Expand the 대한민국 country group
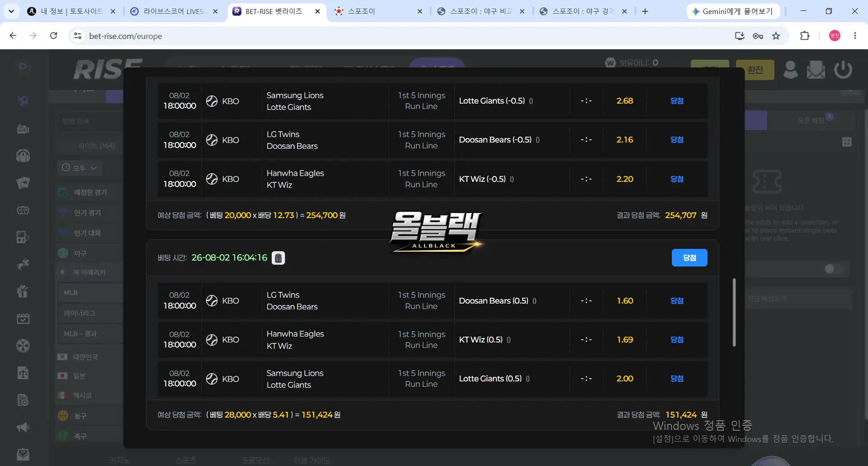This screenshot has width=868, height=466. click(85, 357)
